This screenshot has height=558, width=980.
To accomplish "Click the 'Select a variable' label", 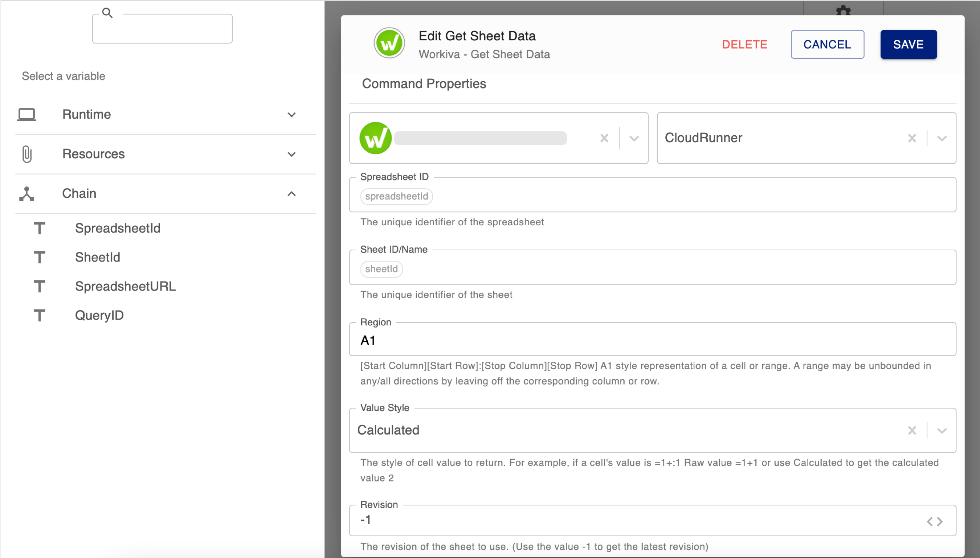I will (63, 76).
